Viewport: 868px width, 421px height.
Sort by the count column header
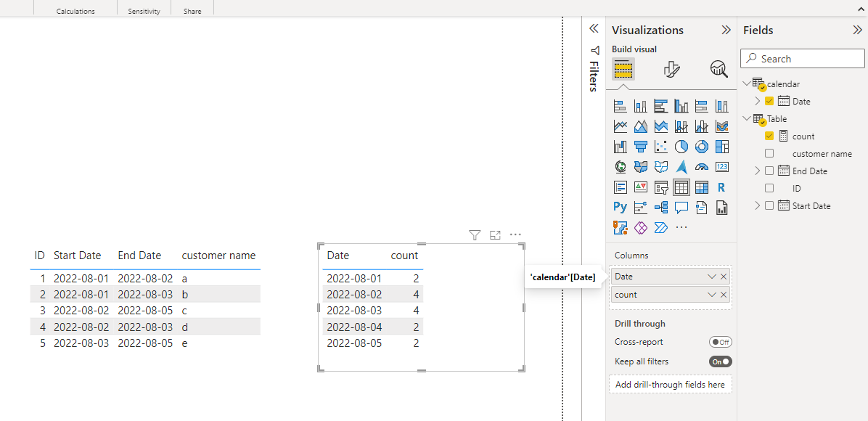pyautogui.click(x=404, y=256)
